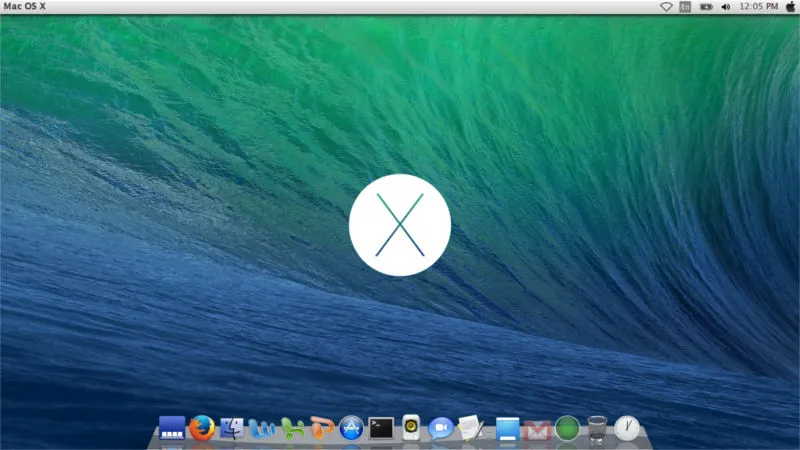
Task: Open the Wi-Fi network menu
Action: (666, 7)
